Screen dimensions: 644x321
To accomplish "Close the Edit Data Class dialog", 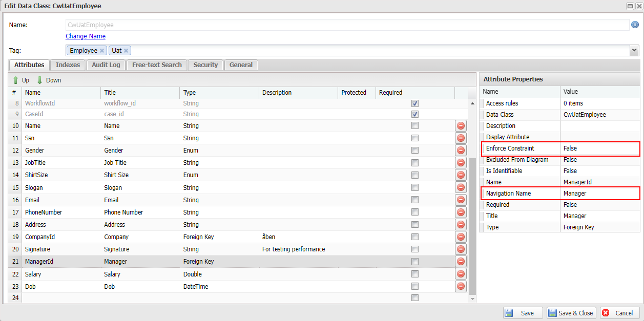I will [x=638, y=6].
